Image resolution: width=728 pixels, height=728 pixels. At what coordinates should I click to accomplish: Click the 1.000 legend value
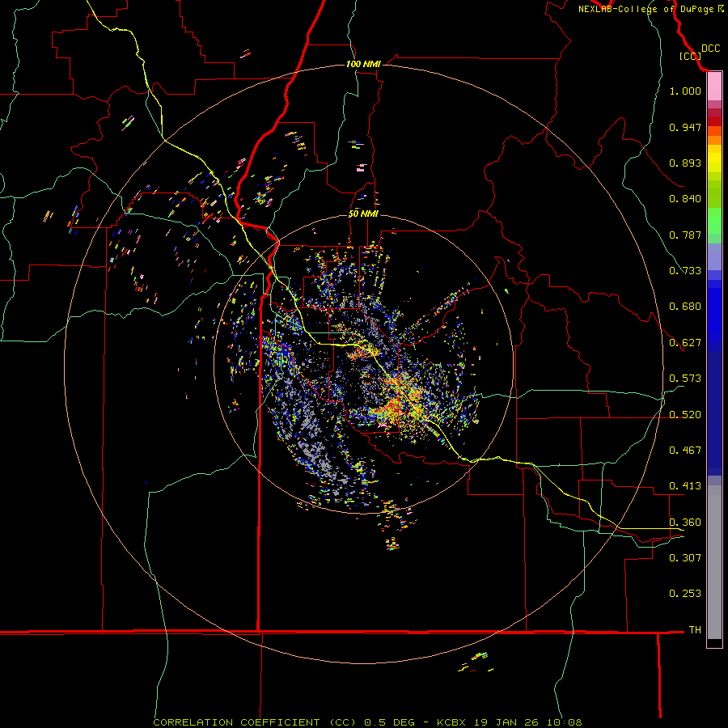[x=685, y=91]
